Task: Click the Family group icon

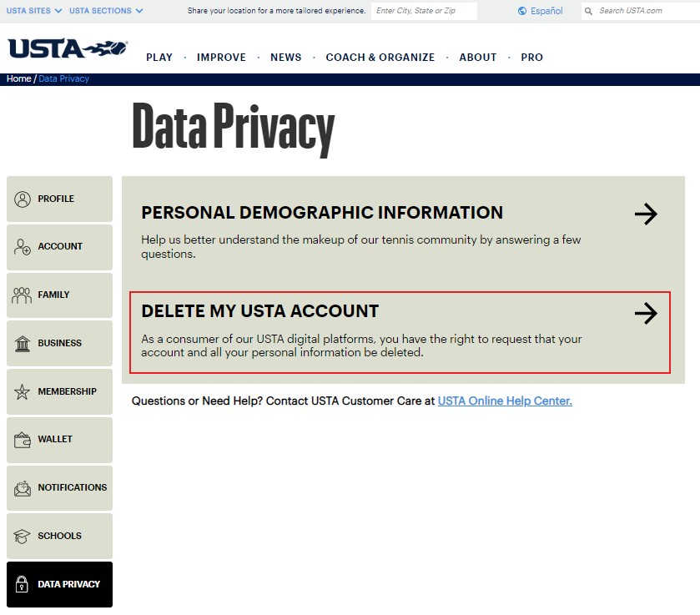Action: point(22,295)
